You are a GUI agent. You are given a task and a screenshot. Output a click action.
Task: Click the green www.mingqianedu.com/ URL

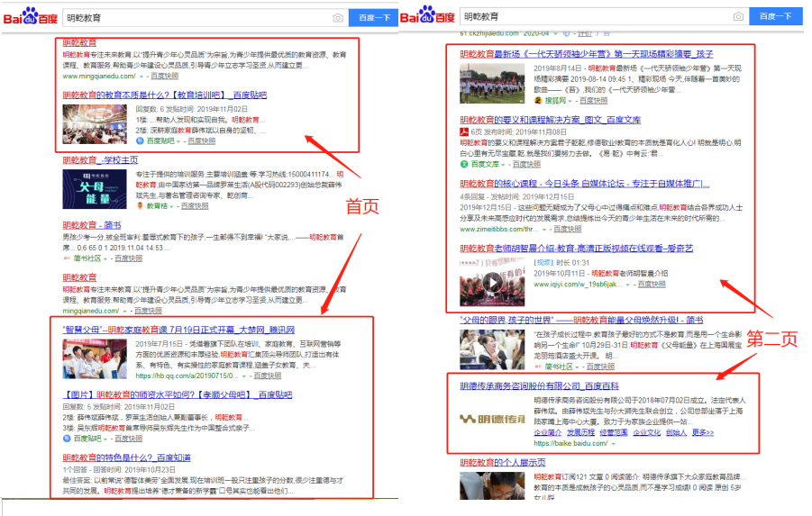pos(99,76)
